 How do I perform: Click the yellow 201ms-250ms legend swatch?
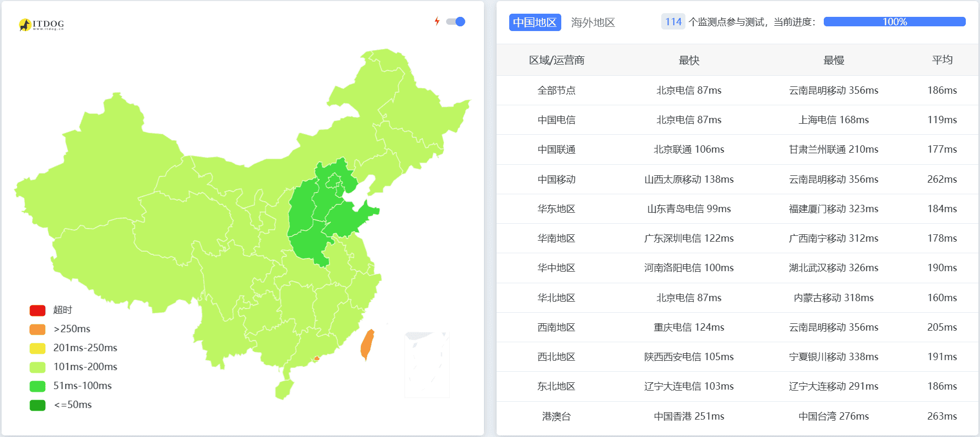37,348
